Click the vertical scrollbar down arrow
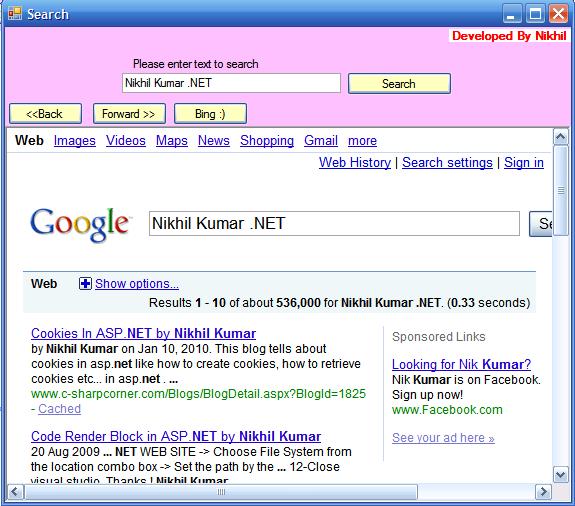575x506 pixels. pyautogui.click(x=561, y=475)
